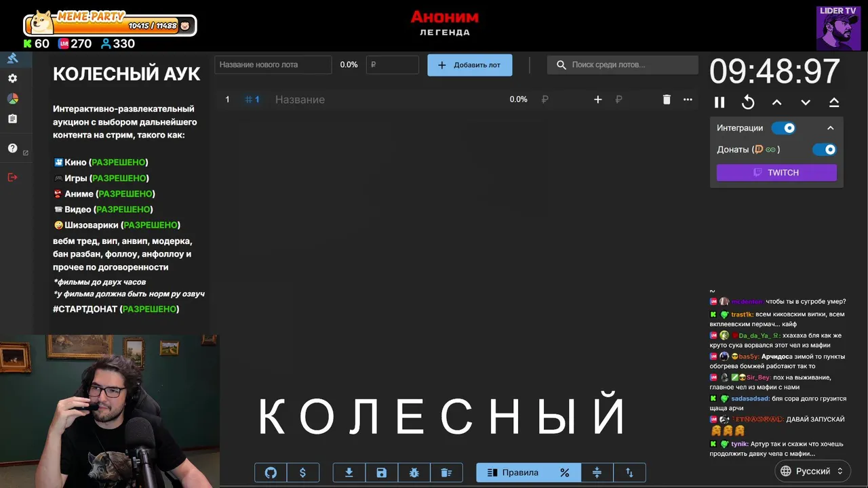Click the sort up-down arrows icon

[x=629, y=472]
